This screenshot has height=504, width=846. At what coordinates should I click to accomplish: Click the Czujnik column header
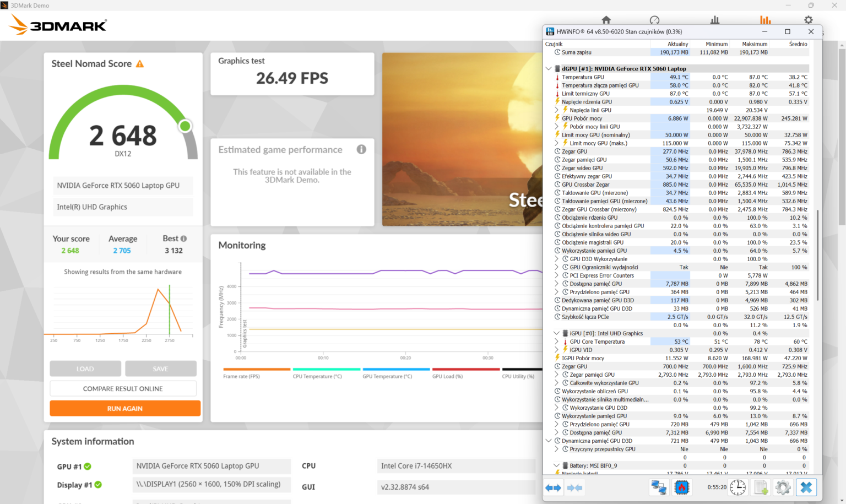[596, 44]
